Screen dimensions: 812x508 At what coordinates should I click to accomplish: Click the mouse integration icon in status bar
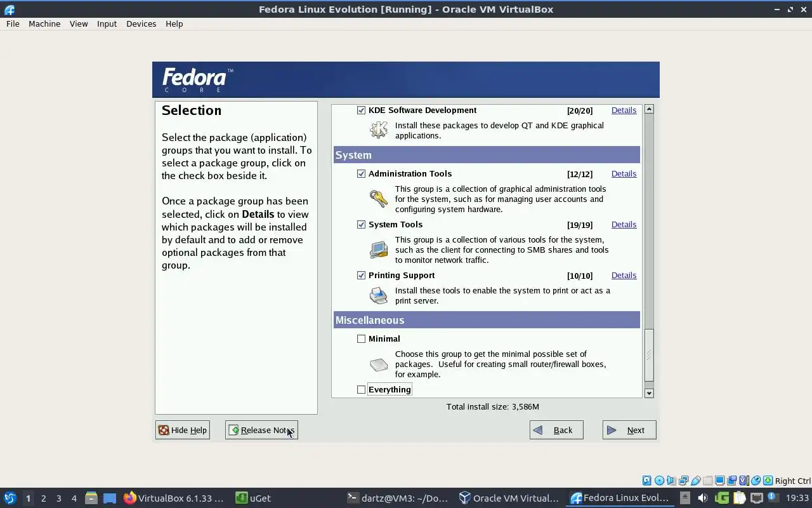(x=756, y=481)
